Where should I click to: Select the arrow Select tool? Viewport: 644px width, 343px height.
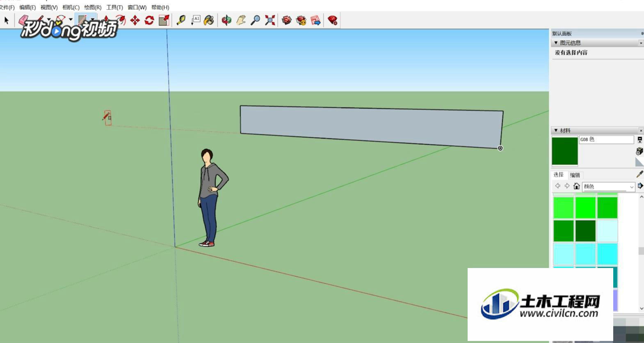click(7, 20)
